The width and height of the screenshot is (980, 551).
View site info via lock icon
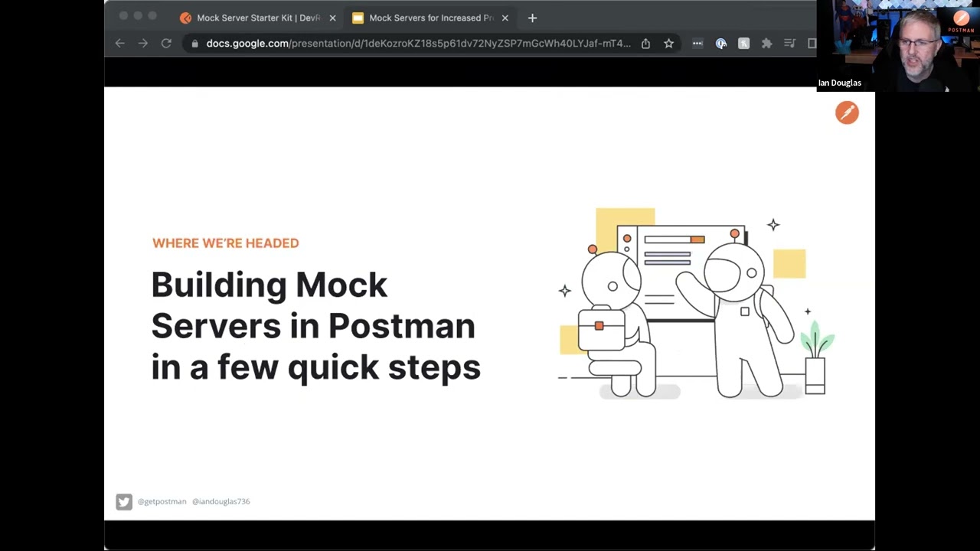point(194,44)
